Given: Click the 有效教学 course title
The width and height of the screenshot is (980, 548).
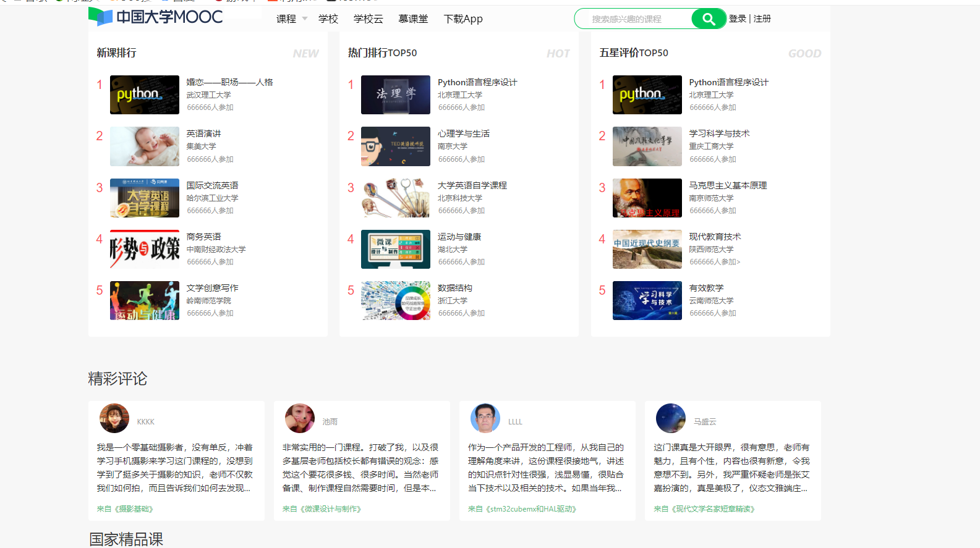Looking at the screenshot, I should pyautogui.click(x=707, y=288).
